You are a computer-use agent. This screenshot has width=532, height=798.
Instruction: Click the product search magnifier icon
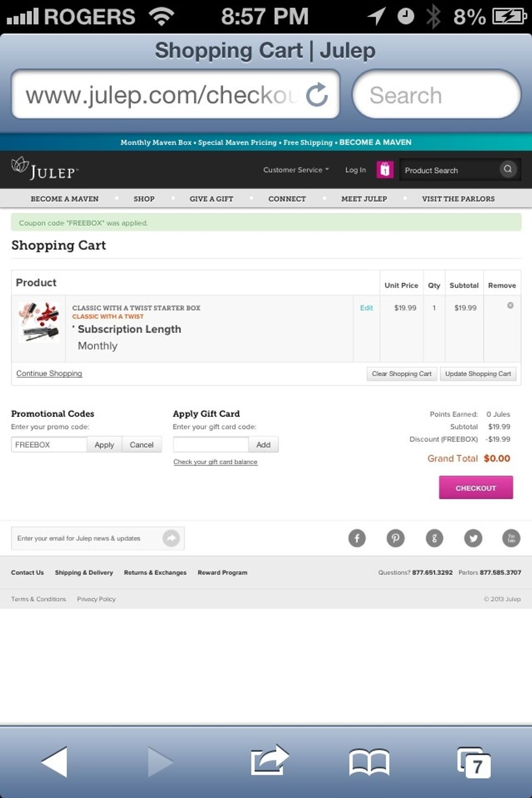click(x=508, y=169)
